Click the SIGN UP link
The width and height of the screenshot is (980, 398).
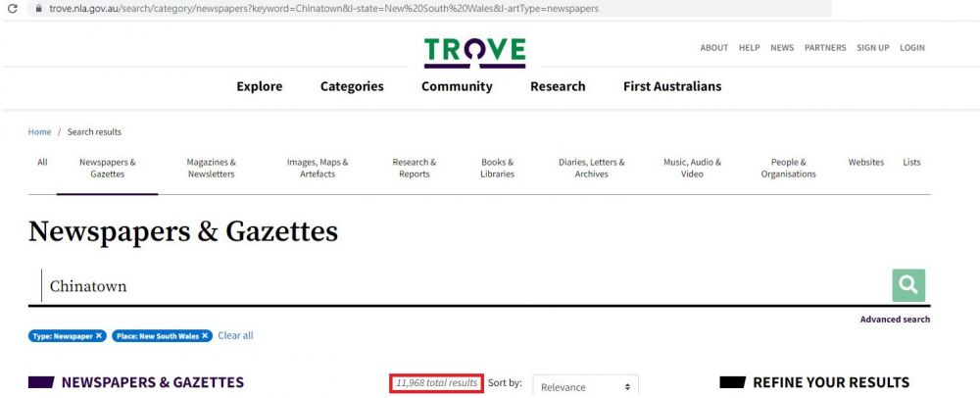click(872, 48)
